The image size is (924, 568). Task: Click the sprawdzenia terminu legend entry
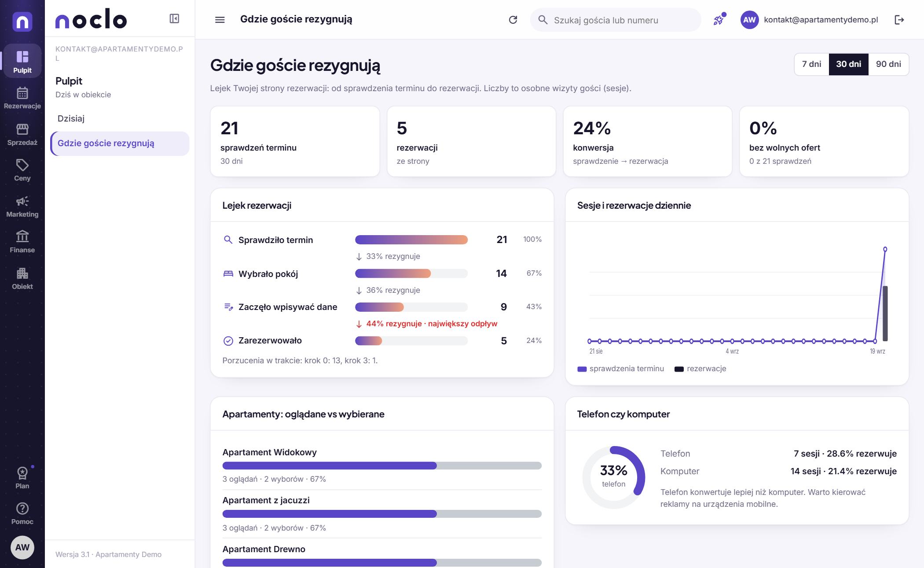620,369
